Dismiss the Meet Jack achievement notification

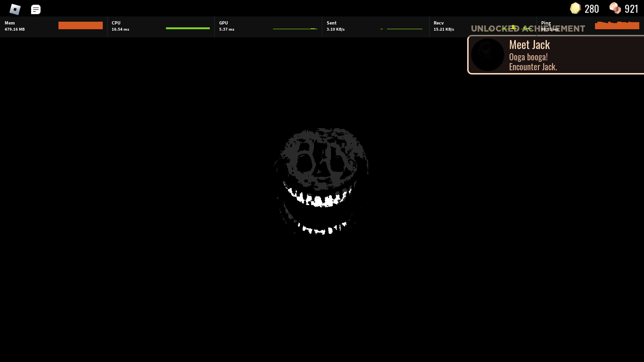tap(555, 54)
